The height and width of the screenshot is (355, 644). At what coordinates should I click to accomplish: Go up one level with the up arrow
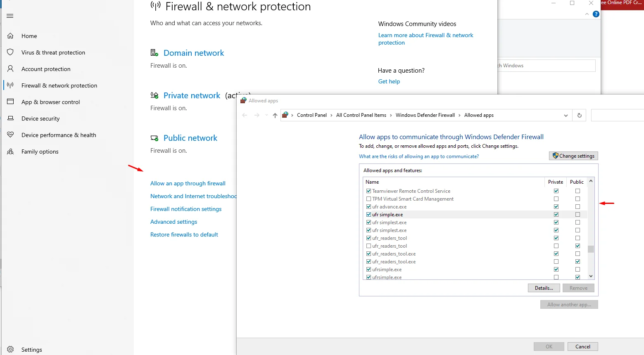pos(275,116)
